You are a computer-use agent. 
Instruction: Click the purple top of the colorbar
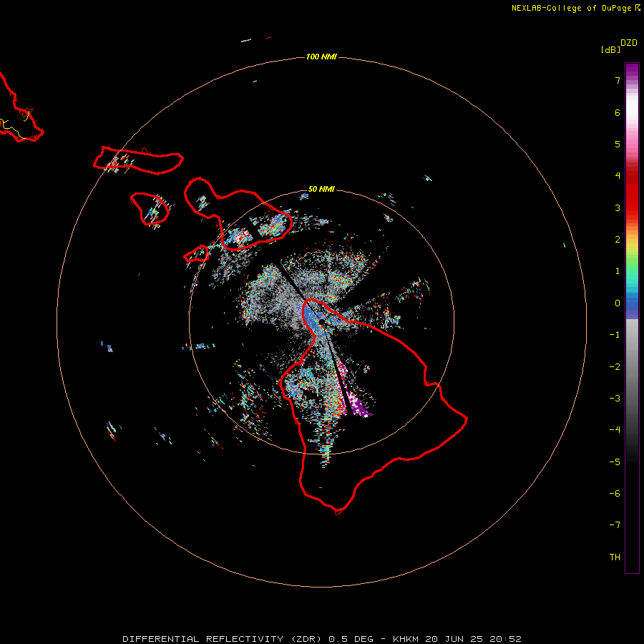click(632, 70)
